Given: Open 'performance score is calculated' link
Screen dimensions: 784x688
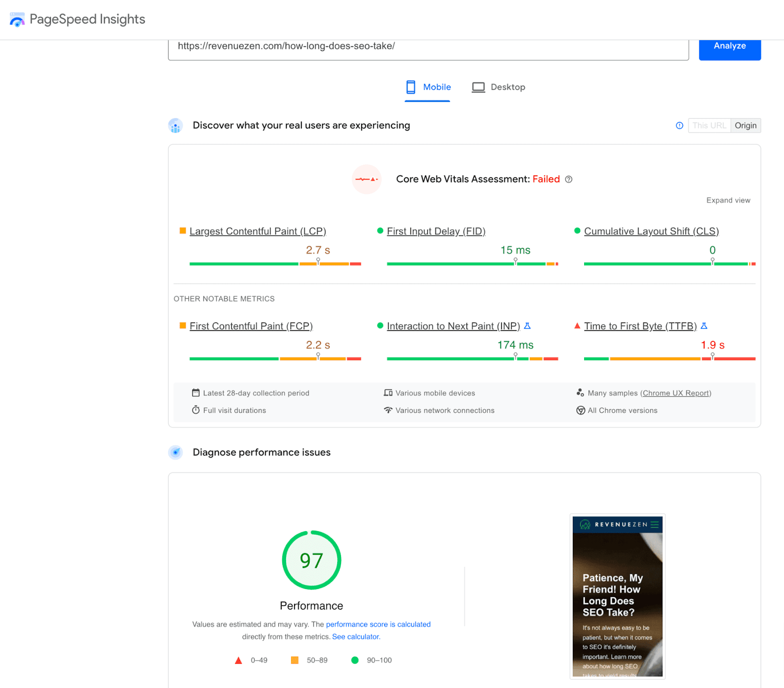Looking at the screenshot, I should click(x=378, y=624).
